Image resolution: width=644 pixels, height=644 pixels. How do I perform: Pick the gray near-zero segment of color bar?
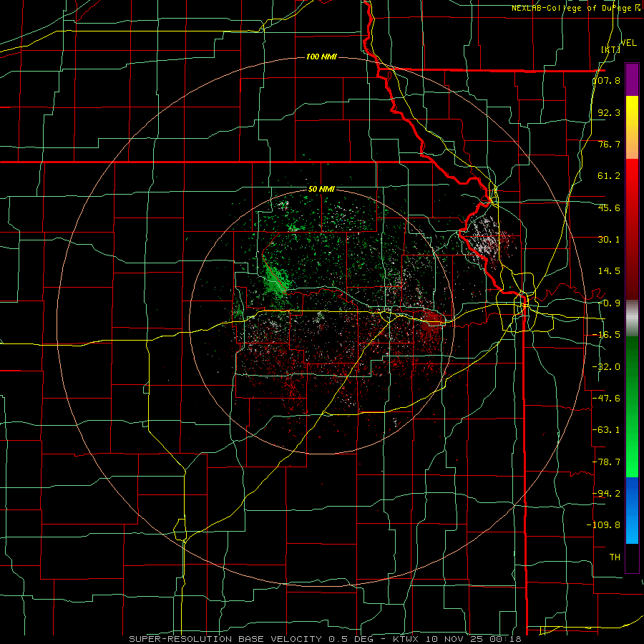coord(632,318)
